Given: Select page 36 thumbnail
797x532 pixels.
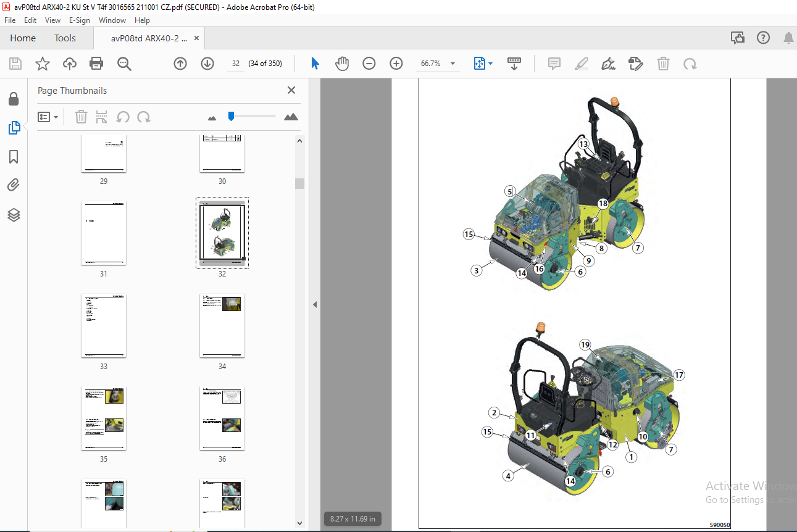Looking at the screenshot, I should point(222,418).
